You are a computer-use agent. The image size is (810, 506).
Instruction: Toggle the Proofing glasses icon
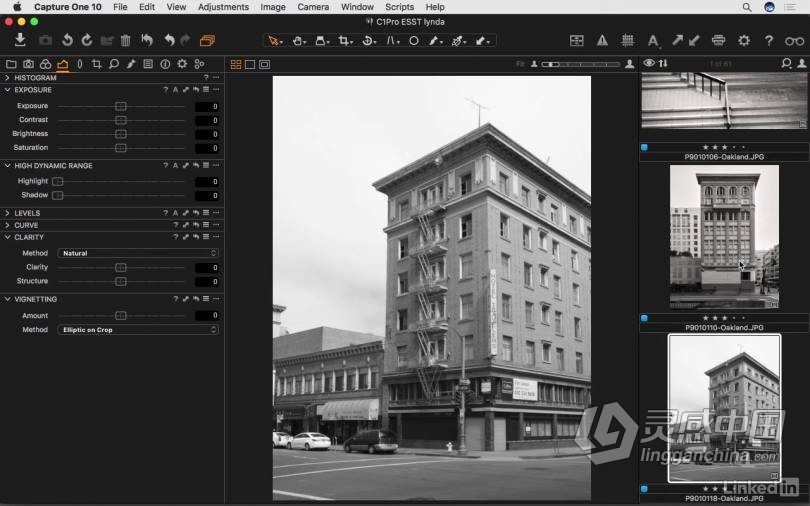(795, 41)
